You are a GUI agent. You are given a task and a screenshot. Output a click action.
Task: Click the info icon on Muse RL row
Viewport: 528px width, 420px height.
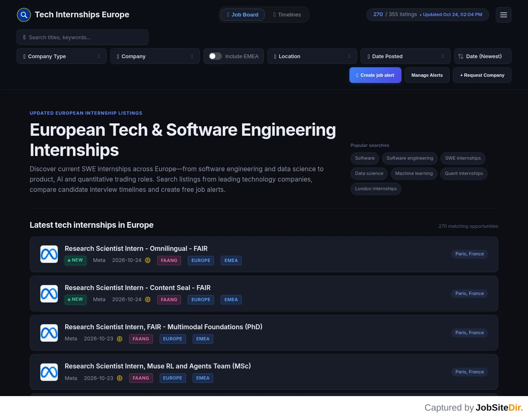(x=120, y=378)
